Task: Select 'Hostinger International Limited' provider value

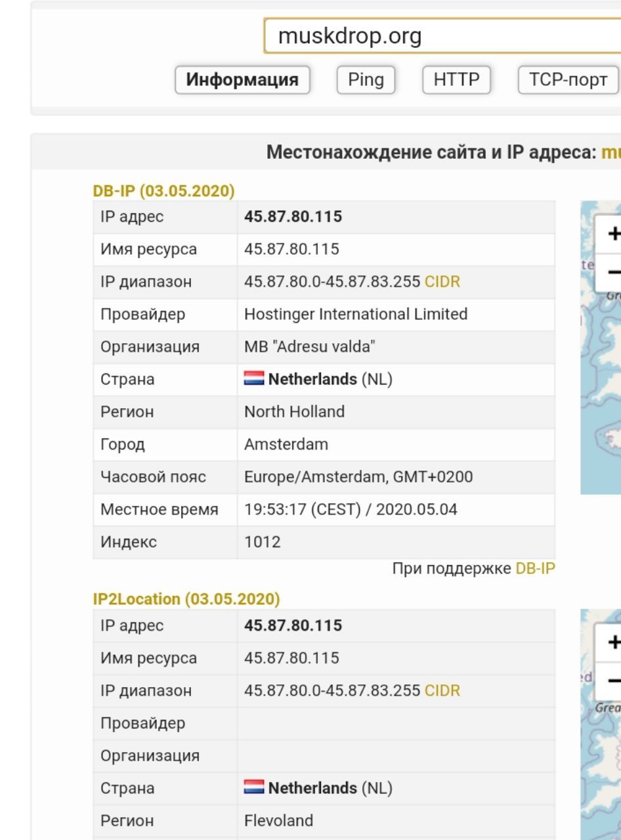Action: 356,314
